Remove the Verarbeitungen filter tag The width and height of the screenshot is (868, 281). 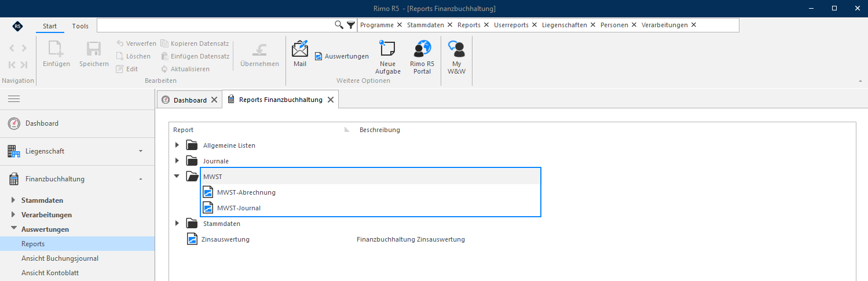coord(694,25)
